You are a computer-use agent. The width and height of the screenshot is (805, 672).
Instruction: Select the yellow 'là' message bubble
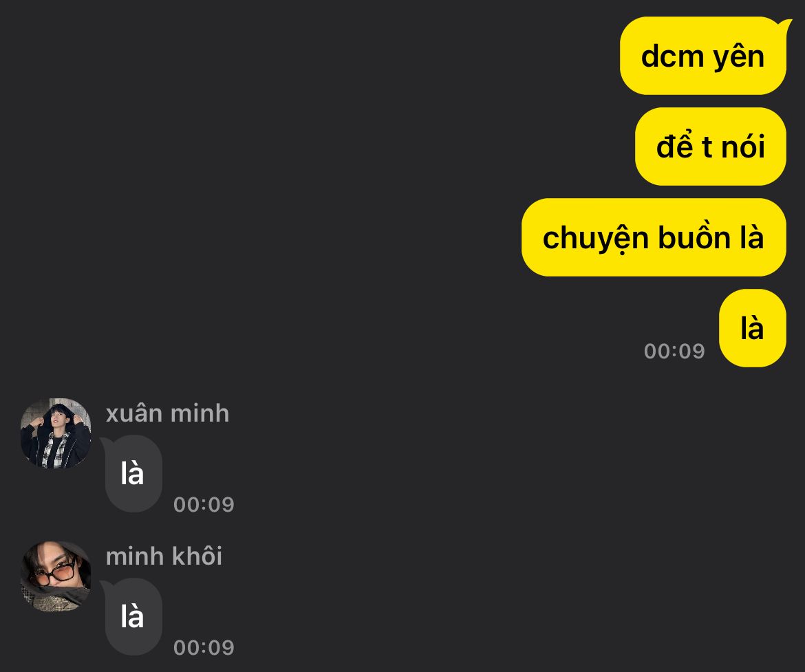click(x=752, y=328)
